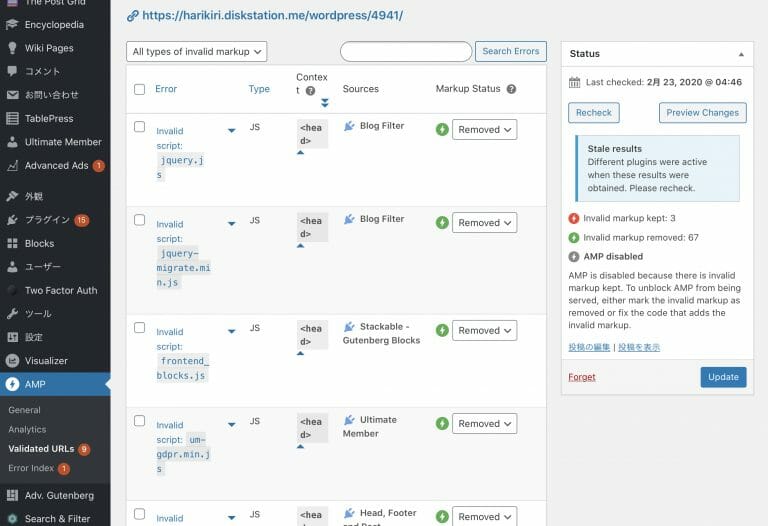Check the jquery-migrate.min.js row checkbox
768x526 pixels.
[x=140, y=220]
